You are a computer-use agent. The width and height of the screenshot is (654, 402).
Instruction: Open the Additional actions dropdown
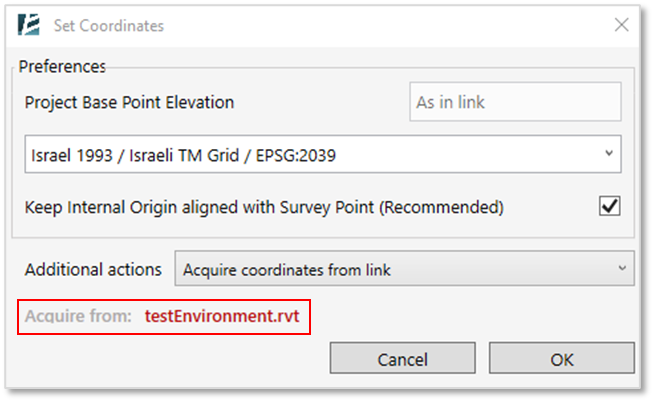click(404, 269)
